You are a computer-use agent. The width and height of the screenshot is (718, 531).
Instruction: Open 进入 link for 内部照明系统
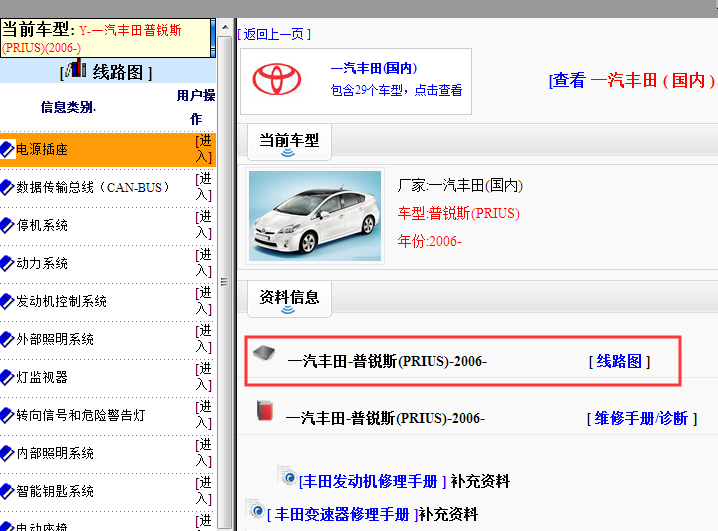203,453
